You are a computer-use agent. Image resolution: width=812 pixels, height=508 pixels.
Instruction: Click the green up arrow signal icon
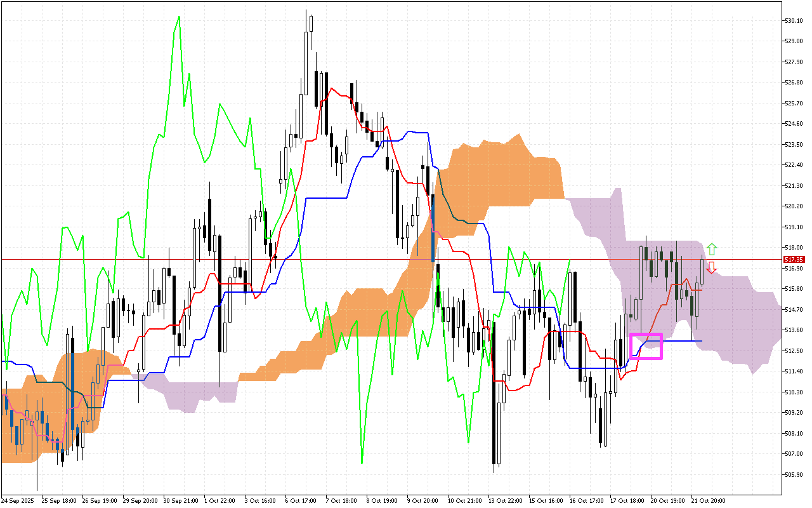[x=712, y=248]
